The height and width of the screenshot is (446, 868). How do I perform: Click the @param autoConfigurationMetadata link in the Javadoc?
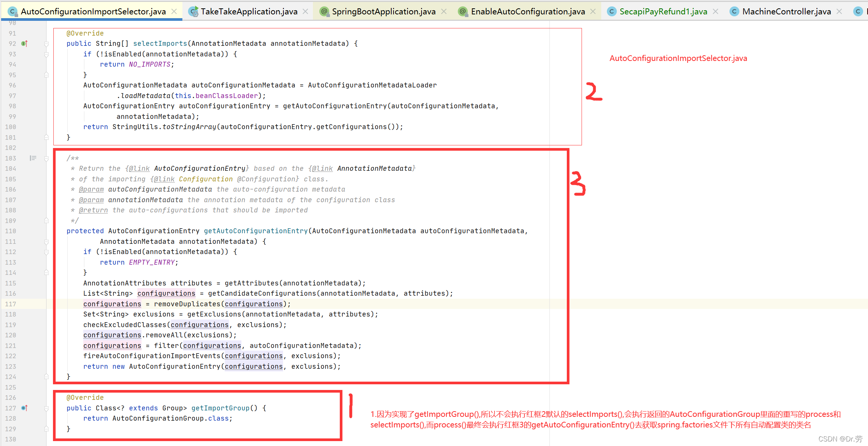pos(91,189)
